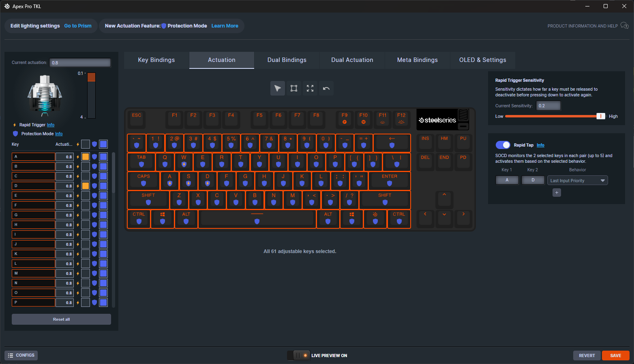Click the Go to Prism link
The width and height of the screenshot is (634, 364).
pos(77,26)
